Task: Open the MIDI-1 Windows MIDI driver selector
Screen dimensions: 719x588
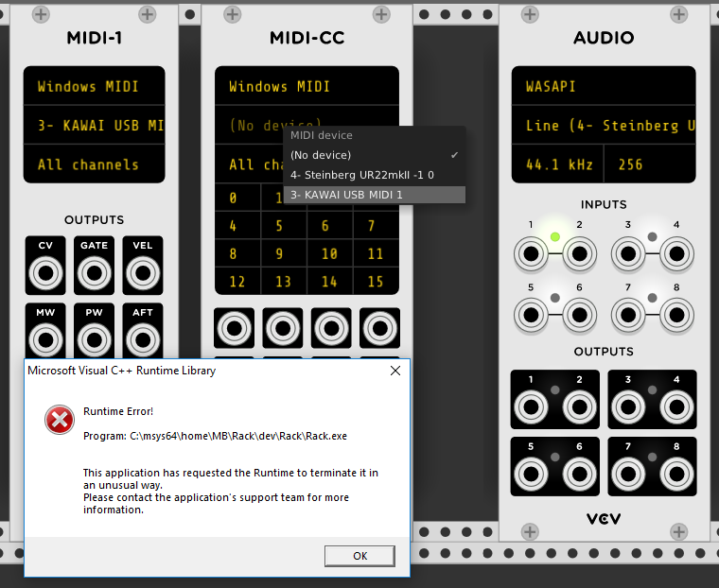Action: pos(94,86)
